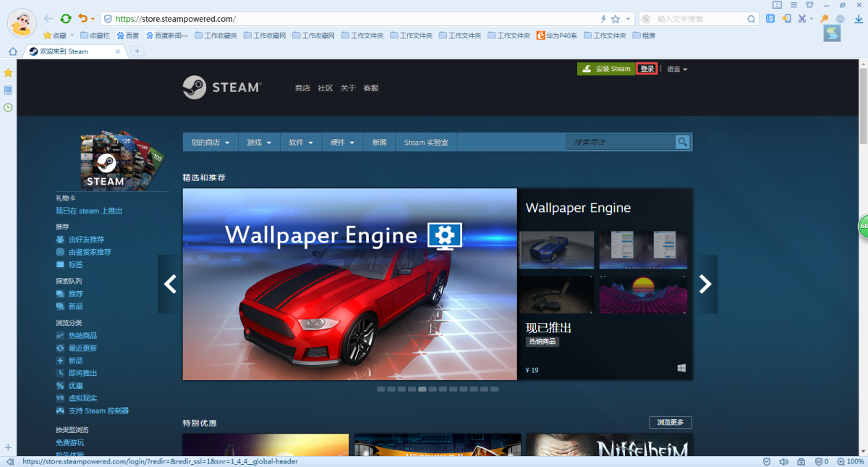Click the next carousel arrow
Image resolution: width=868 pixels, height=467 pixels.
coord(705,284)
